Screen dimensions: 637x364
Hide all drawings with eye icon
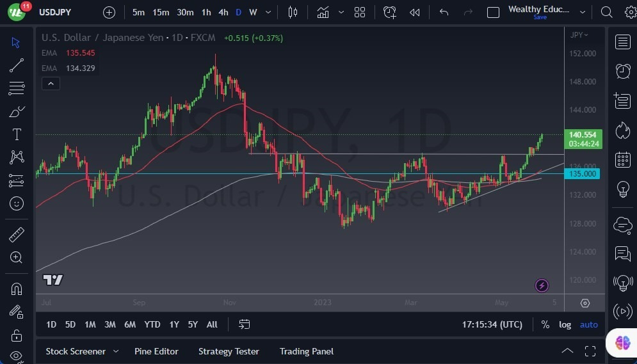pyautogui.click(x=16, y=356)
